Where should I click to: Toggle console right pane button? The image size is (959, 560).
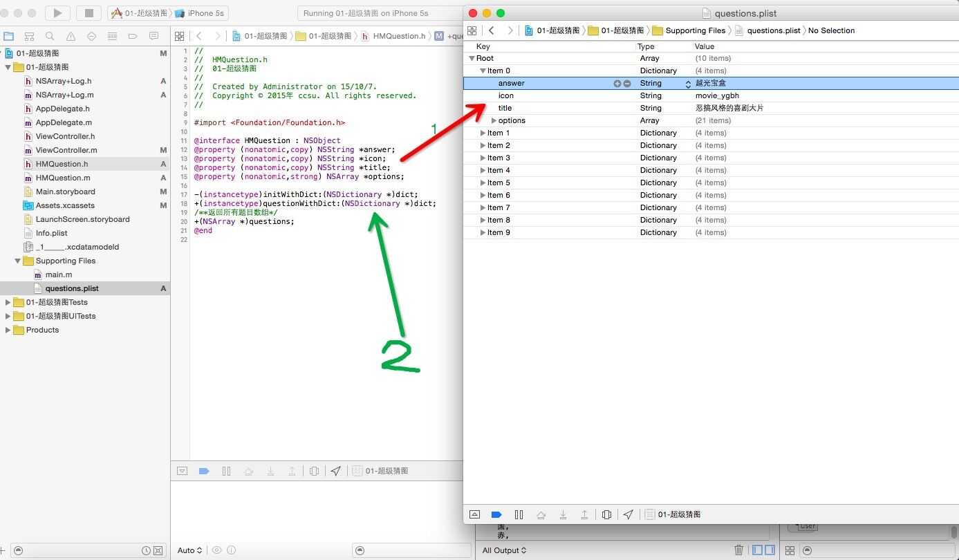click(x=770, y=550)
